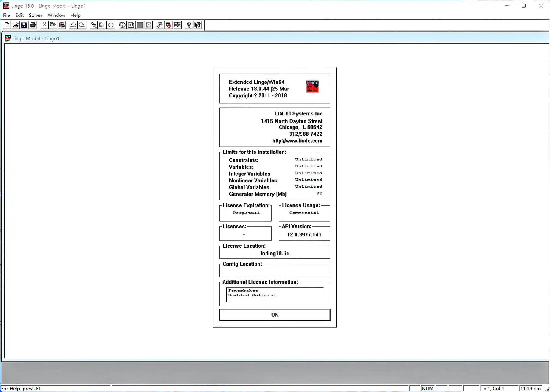Click the Solve bullseye target icon
The image size is (550, 392).
(122, 25)
